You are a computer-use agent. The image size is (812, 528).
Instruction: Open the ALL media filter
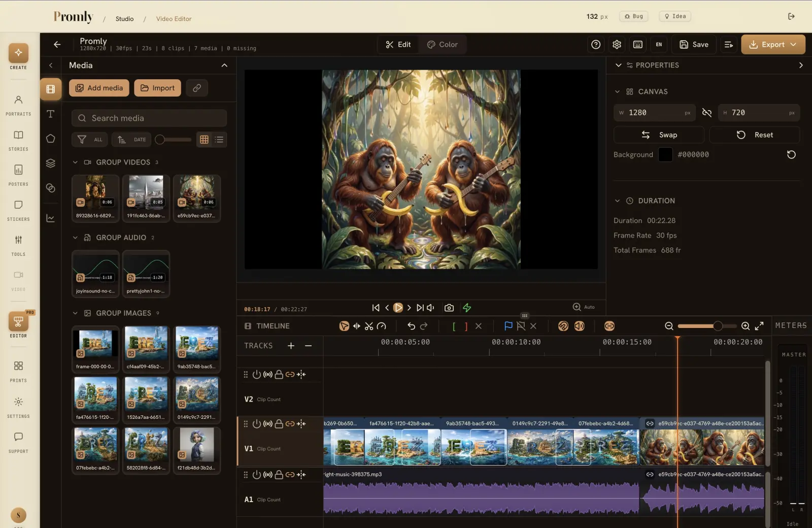tap(90, 140)
